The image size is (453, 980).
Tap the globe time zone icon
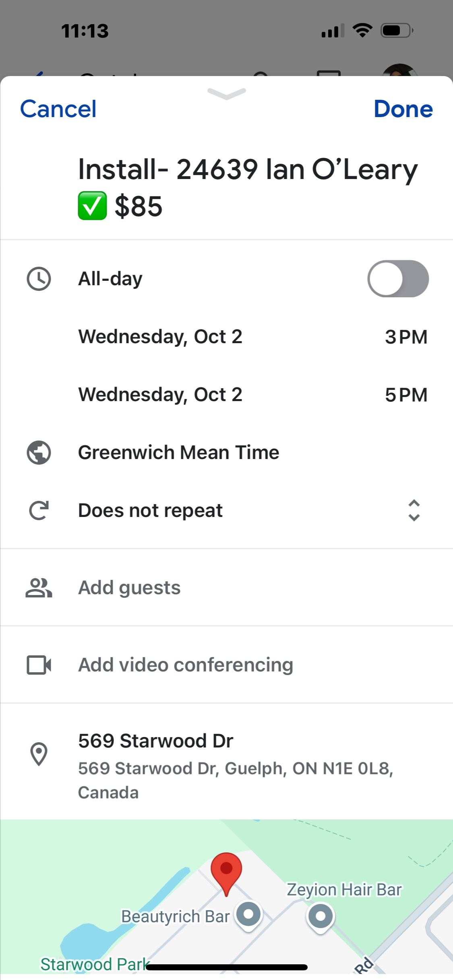point(39,453)
